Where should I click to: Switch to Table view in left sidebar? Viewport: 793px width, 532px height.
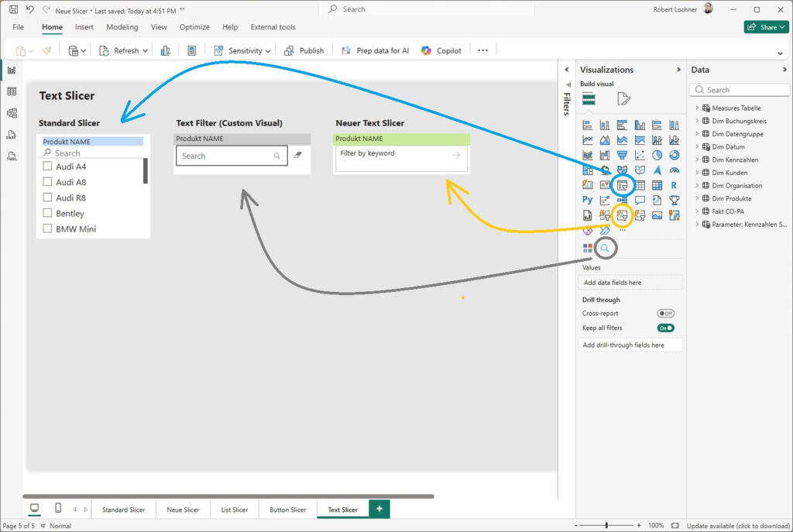point(12,91)
